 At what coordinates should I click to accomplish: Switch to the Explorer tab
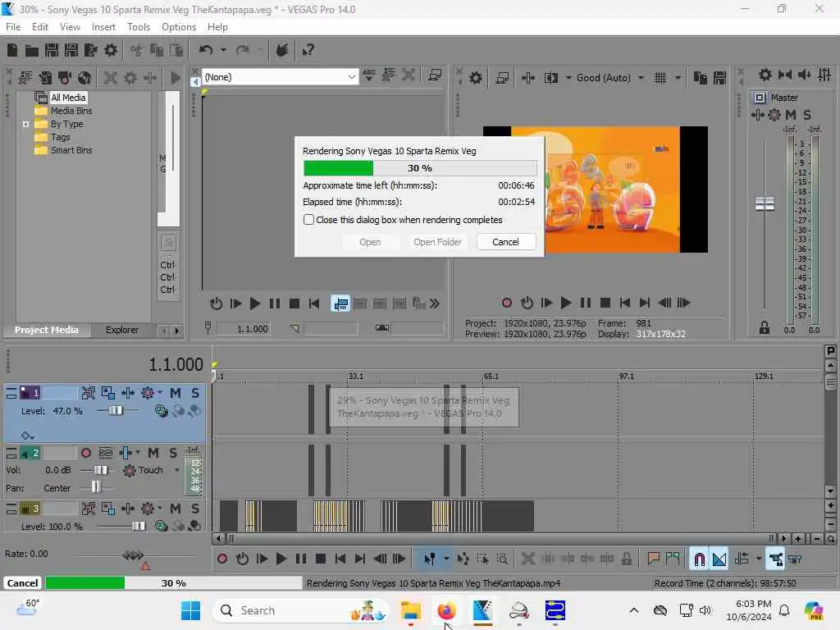tap(121, 330)
